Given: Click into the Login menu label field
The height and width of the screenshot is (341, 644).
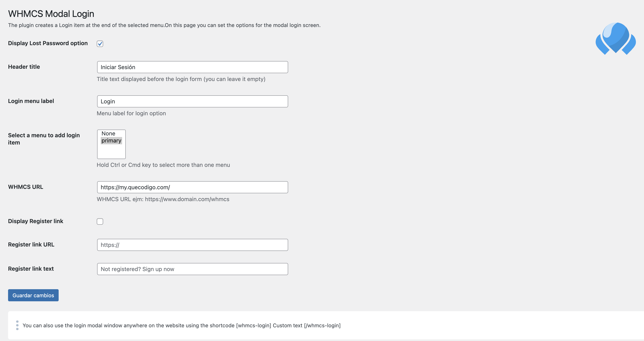Looking at the screenshot, I should click(192, 102).
